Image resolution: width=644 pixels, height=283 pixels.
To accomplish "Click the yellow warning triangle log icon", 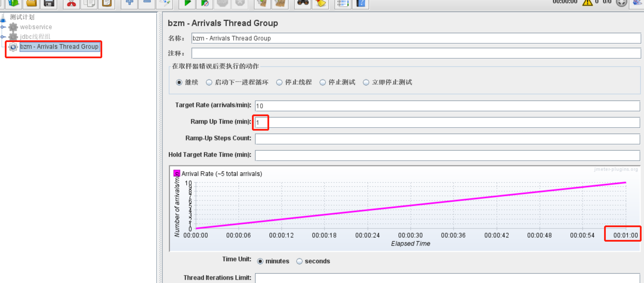I will coord(587,2).
